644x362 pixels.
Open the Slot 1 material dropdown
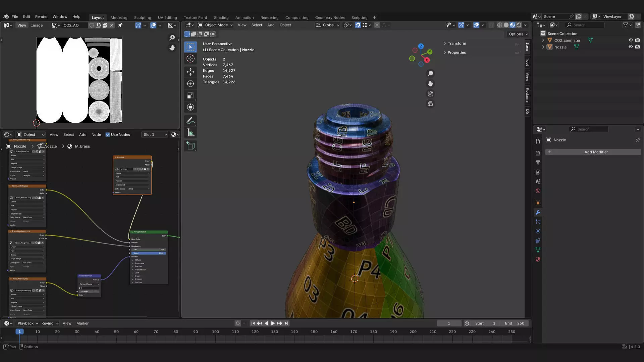155,135
